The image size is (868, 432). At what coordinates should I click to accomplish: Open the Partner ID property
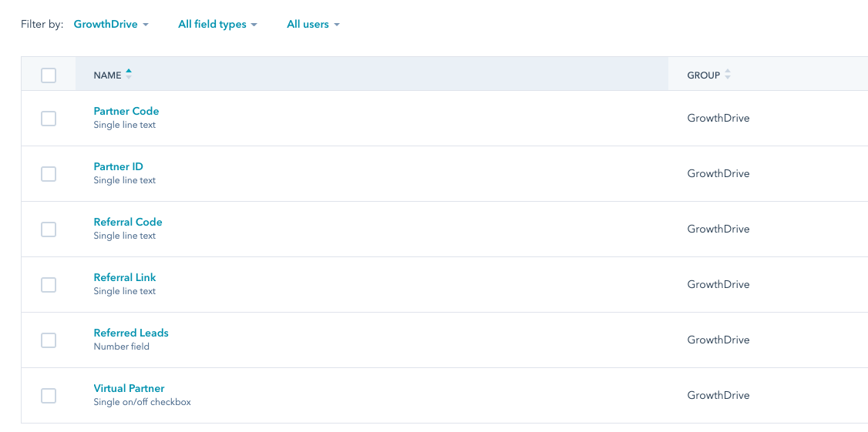(119, 166)
